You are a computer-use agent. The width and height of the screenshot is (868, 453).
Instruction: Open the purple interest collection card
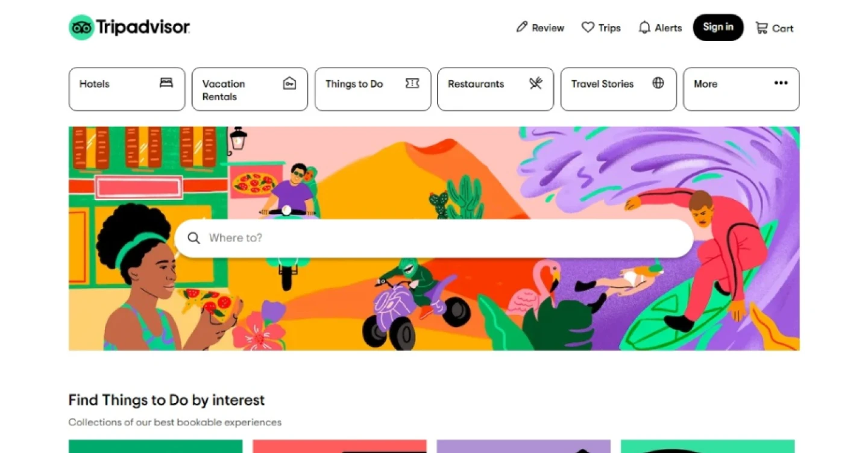tap(523, 446)
